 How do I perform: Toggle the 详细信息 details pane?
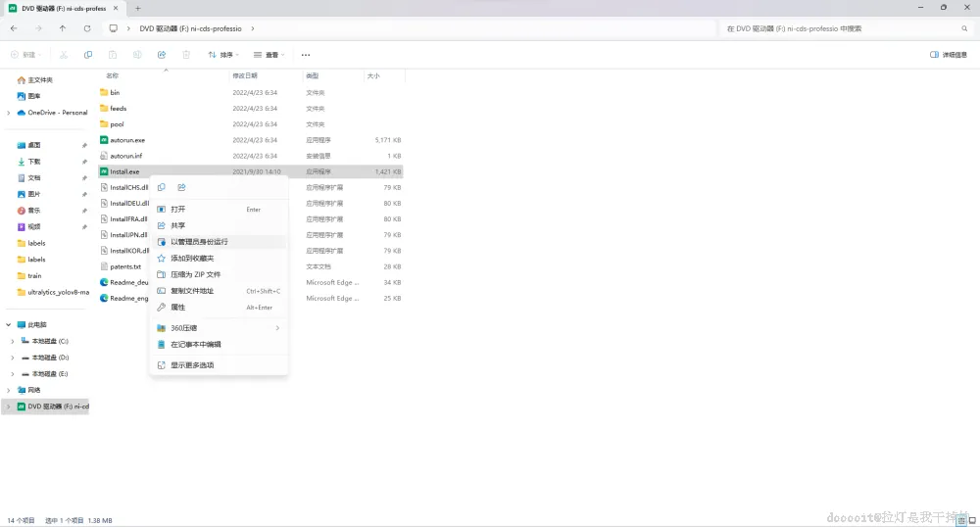click(948, 55)
